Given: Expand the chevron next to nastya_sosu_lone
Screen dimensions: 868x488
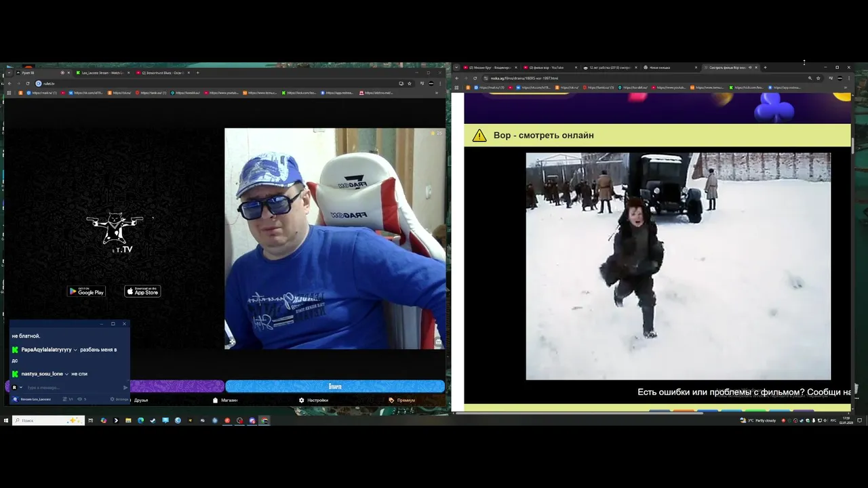Looking at the screenshot, I should 66,373.
